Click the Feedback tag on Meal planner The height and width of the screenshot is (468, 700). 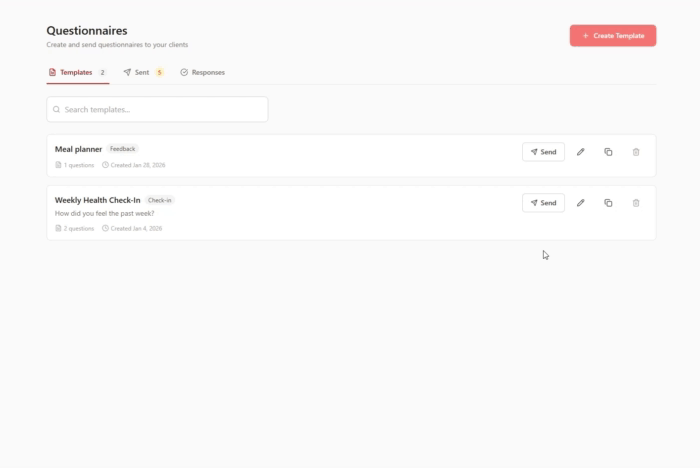point(123,149)
